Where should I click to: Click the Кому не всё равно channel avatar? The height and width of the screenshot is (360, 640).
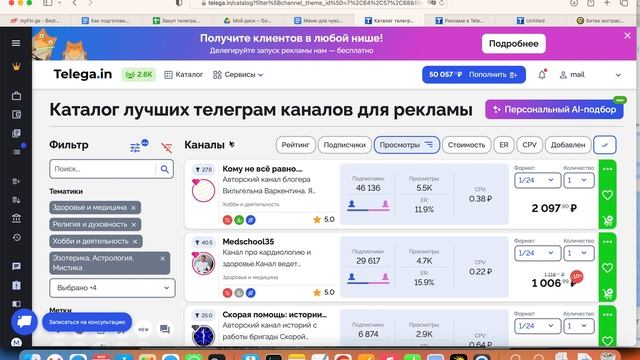click(x=203, y=190)
